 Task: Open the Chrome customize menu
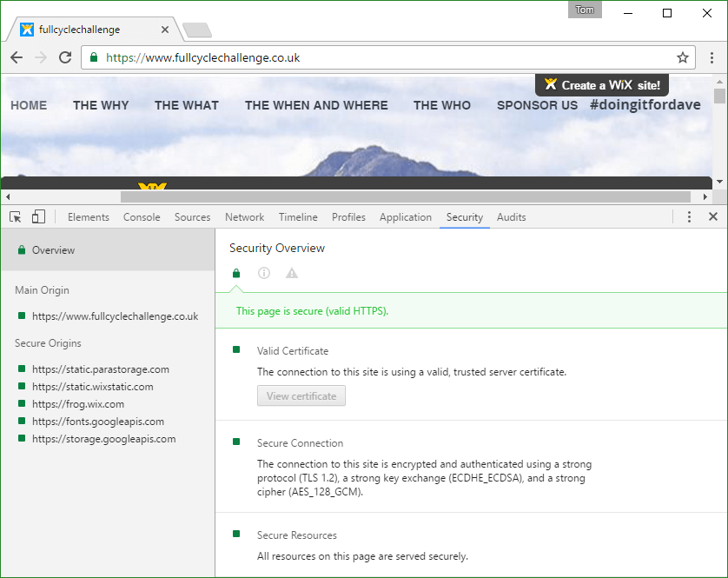[x=712, y=57]
